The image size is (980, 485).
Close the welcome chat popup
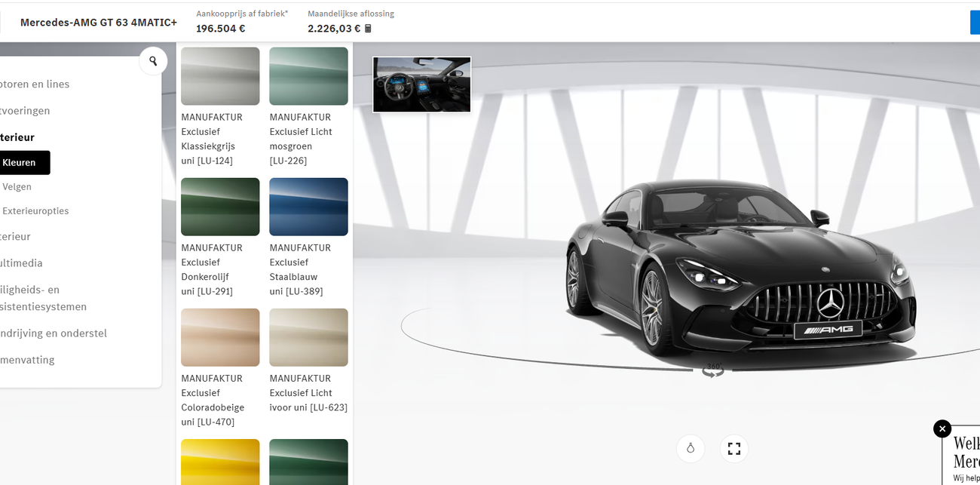coord(942,428)
